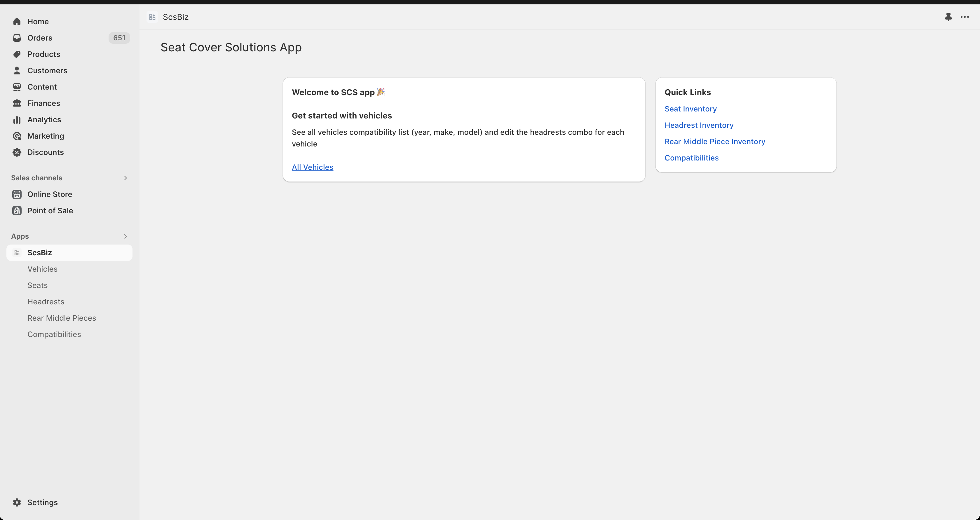
Task: Click the Marketing target icon
Action: (17, 136)
